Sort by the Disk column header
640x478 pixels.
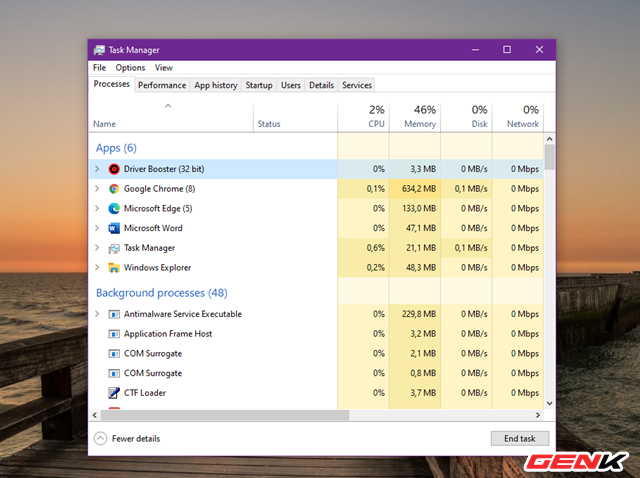(x=467, y=116)
